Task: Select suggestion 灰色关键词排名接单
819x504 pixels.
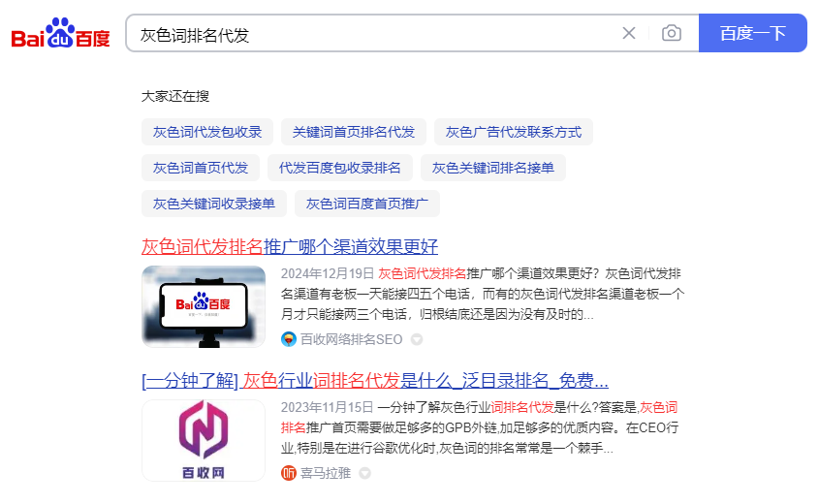Action: [493, 168]
